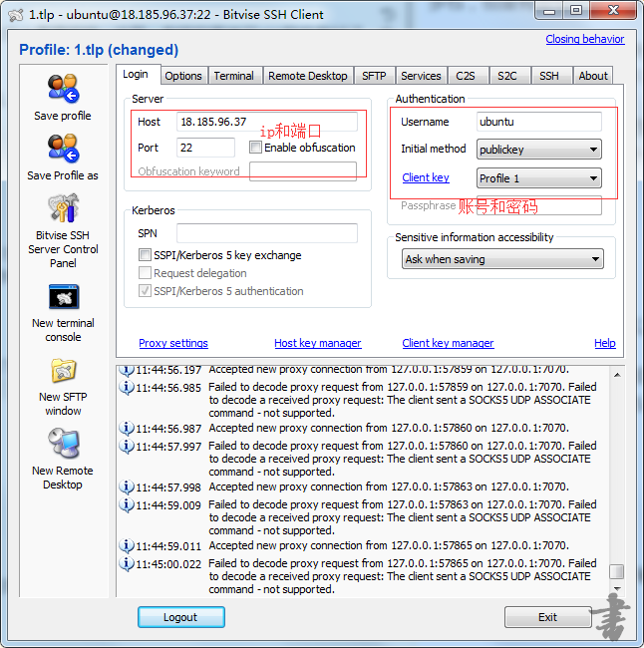The image size is (644, 648).
Task: Click the Logout button
Action: (x=181, y=617)
